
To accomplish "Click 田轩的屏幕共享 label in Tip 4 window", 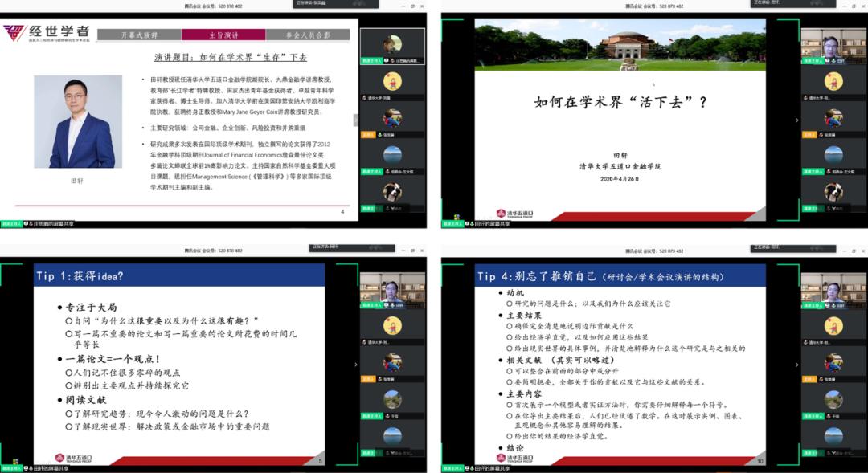I will click(492, 468).
